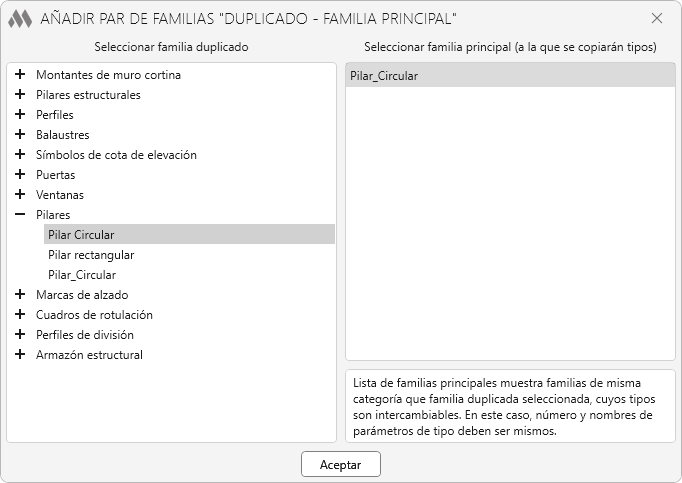Expand Cuadros de rotulación category

click(20, 315)
